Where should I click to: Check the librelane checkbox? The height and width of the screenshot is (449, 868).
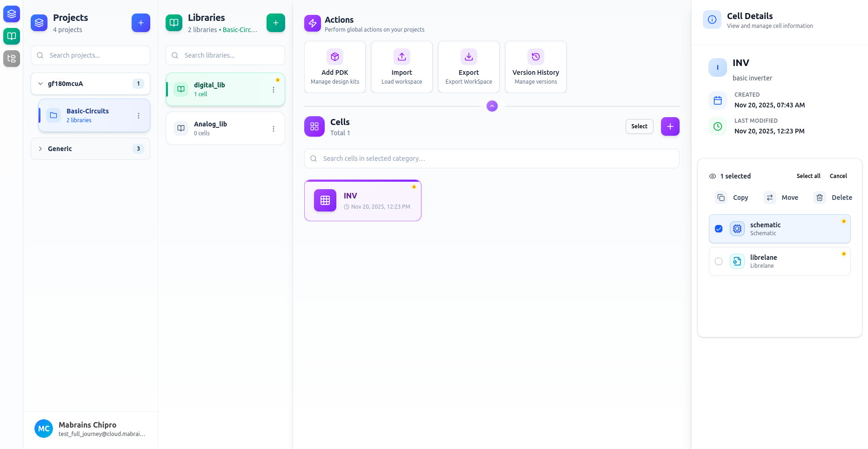719,261
